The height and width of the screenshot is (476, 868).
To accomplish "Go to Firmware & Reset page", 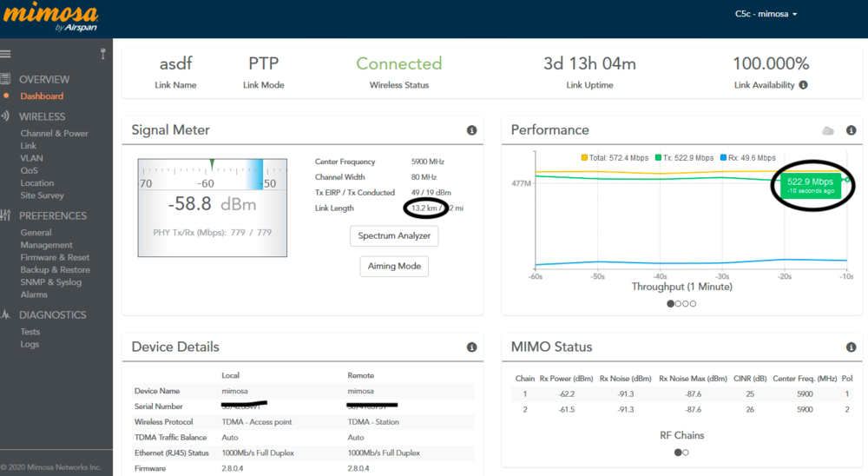I will (x=55, y=257).
